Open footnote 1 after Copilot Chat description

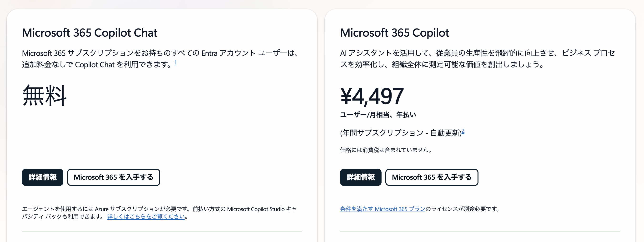176,63
